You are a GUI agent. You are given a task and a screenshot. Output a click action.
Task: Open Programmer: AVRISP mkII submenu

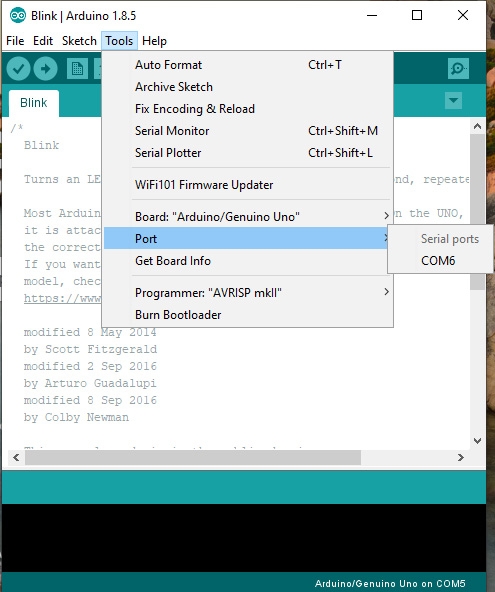point(248,293)
